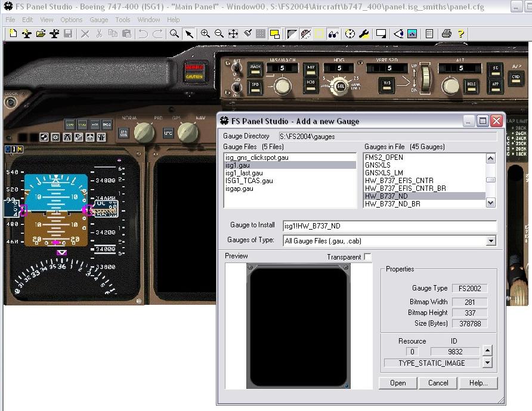Open the Options menu
The width and height of the screenshot is (532, 411).
71,20
